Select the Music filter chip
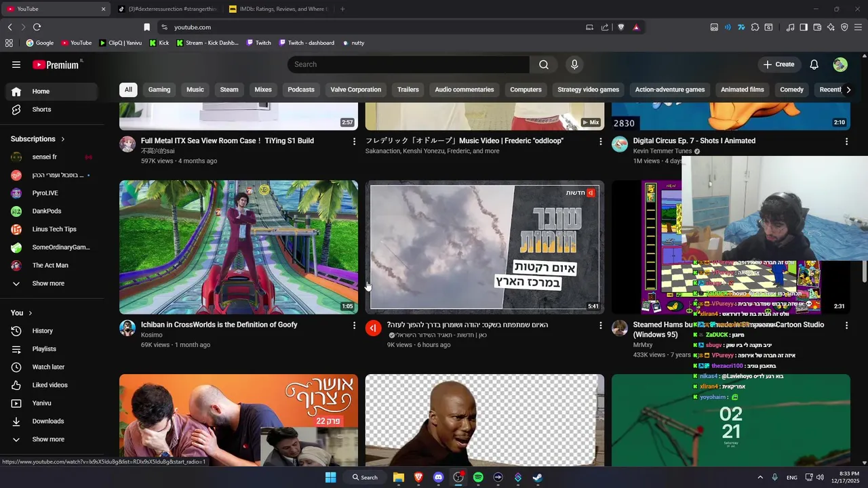This screenshot has height=488, width=868. 195,89
